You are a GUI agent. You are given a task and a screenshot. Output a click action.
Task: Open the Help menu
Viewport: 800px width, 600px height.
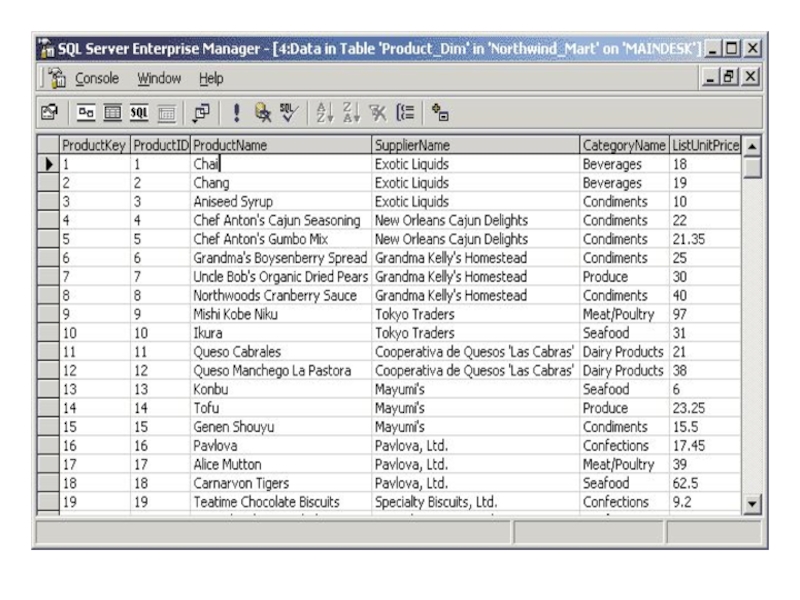pyautogui.click(x=210, y=78)
